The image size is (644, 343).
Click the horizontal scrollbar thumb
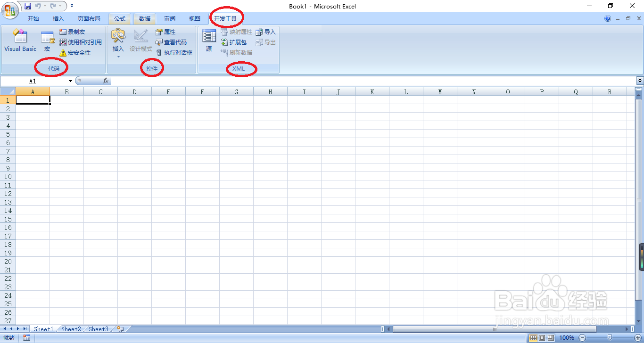[495, 329]
